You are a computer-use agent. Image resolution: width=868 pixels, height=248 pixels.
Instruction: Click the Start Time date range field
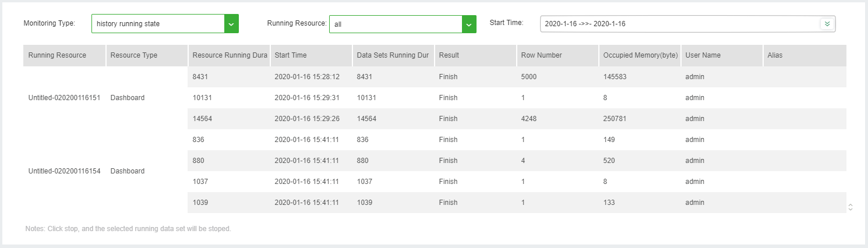coord(679,24)
